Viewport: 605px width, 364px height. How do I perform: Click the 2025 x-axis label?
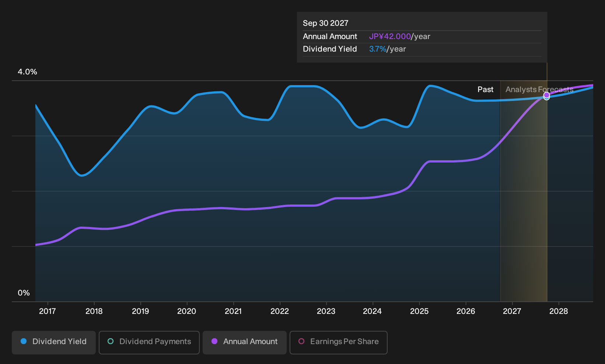pos(419,311)
